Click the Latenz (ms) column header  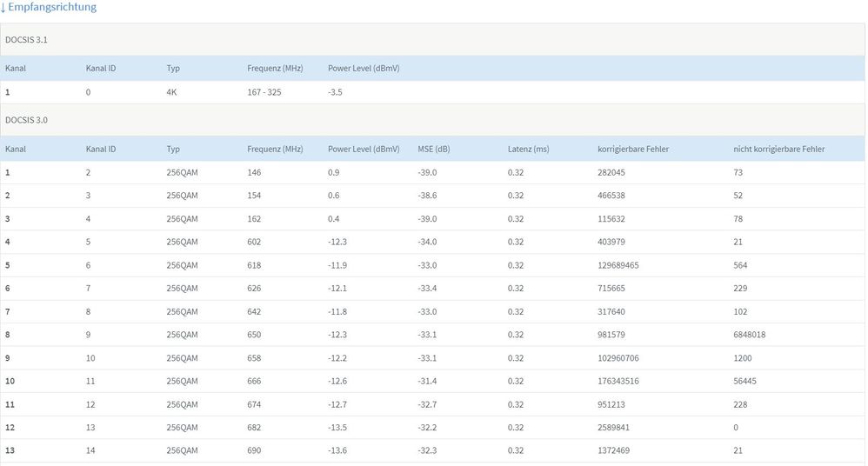(529, 149)
